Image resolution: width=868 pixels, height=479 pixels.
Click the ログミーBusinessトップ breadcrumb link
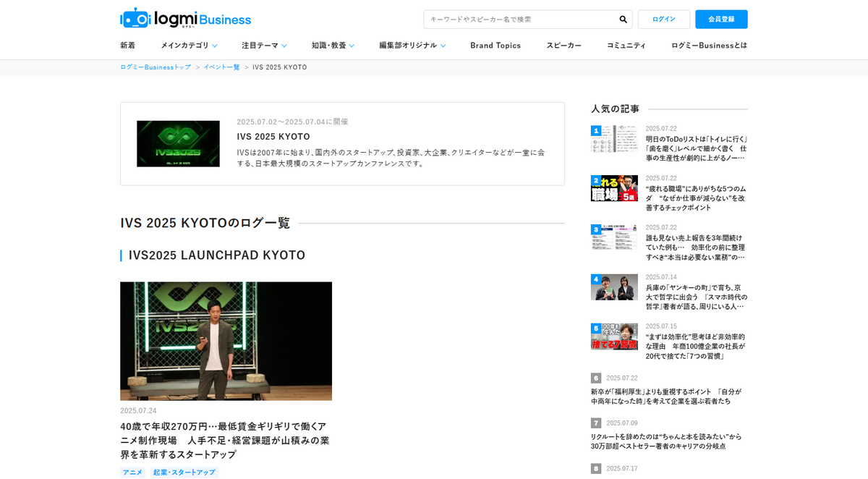click(x=156, y=67)
